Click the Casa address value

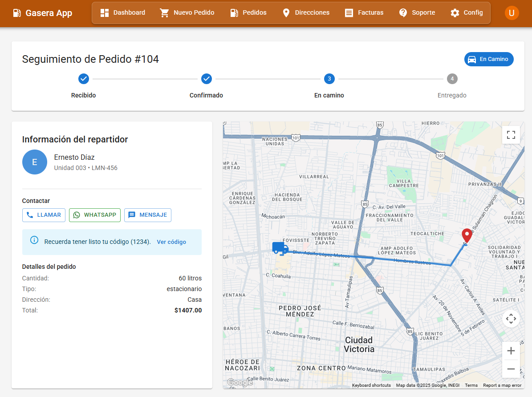pyautogui.click(x=195, y=300)
